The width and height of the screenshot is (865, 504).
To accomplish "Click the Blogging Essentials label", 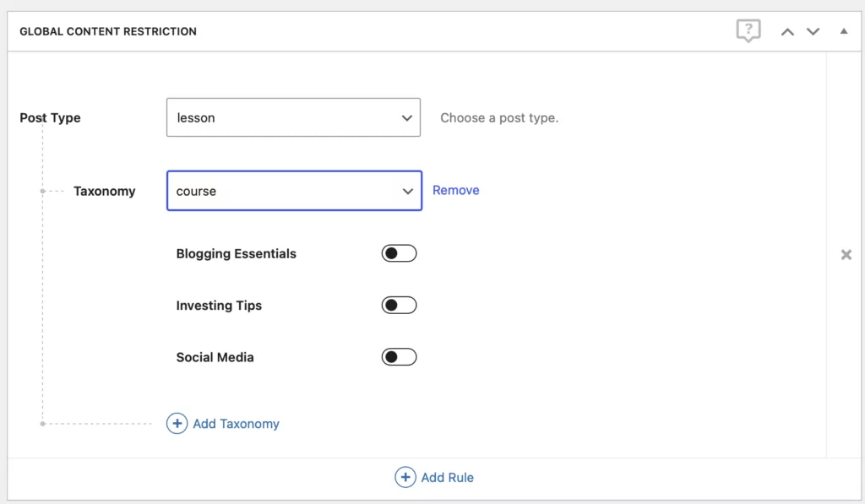I will pyautogui.click(x=237, y=253).
